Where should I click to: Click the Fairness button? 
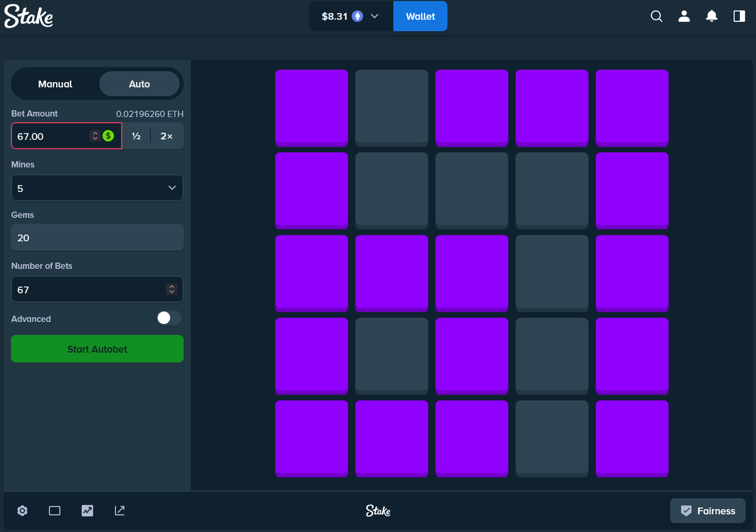707,511
